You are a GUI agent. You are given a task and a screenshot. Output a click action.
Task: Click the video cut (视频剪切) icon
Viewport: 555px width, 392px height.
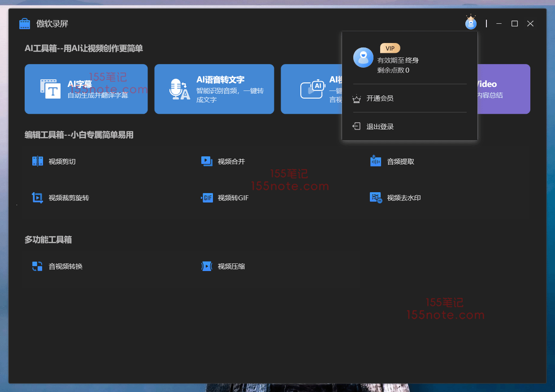pyautogui.click(x=38, y=161)
